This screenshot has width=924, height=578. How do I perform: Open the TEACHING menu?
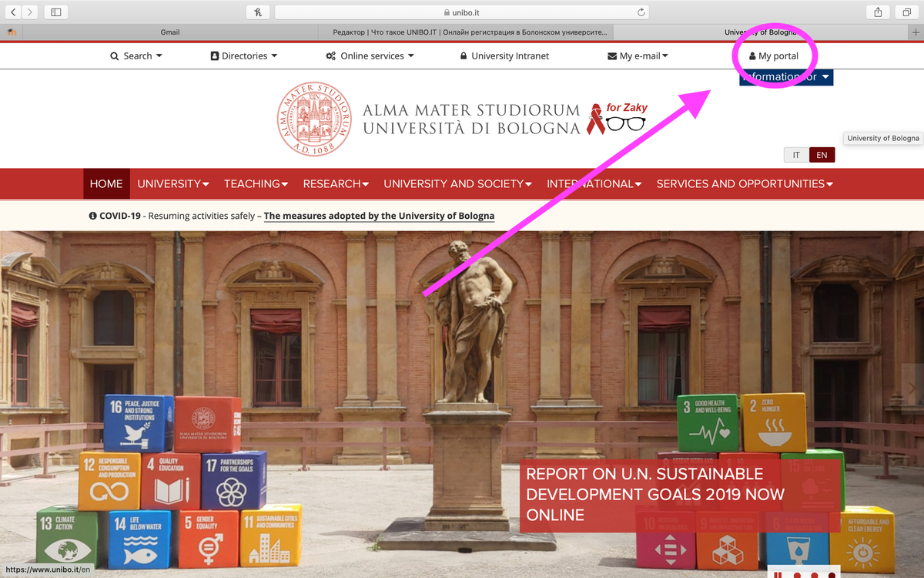(x=256, y=183)
